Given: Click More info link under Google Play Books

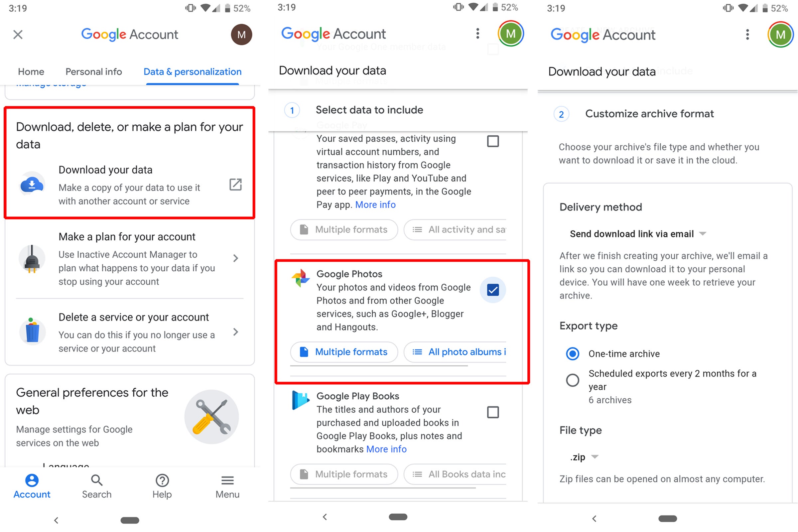Looking at the screenshot, I should pos(386,449).
